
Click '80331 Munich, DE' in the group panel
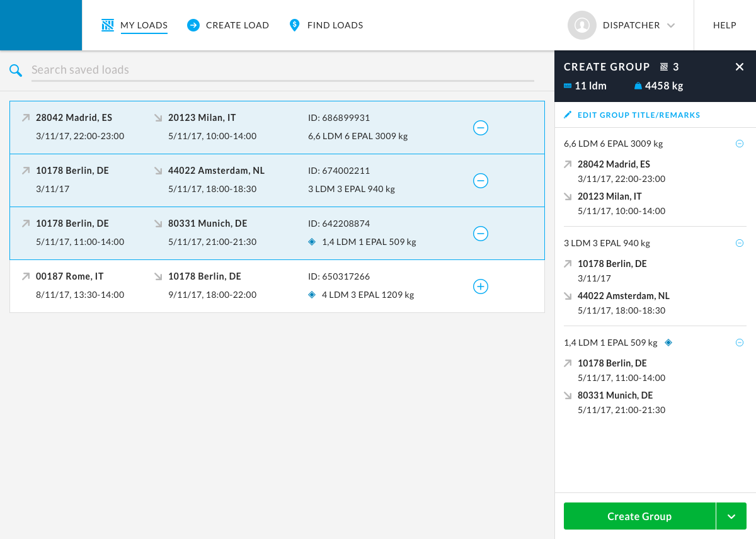(616, 395)
